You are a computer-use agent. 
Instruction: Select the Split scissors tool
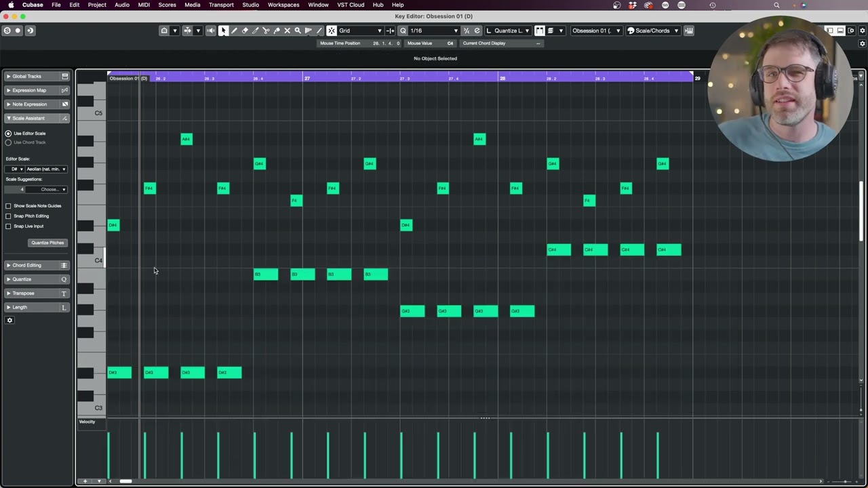point(266,30)
